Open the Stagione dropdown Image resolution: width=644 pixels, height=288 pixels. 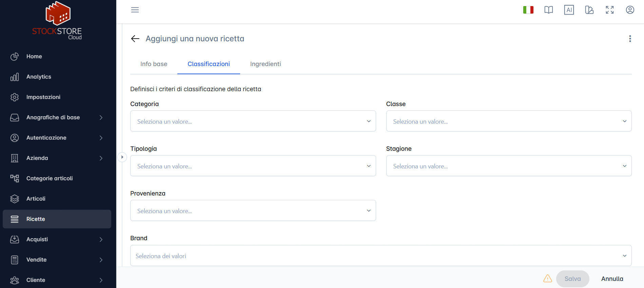509,166
